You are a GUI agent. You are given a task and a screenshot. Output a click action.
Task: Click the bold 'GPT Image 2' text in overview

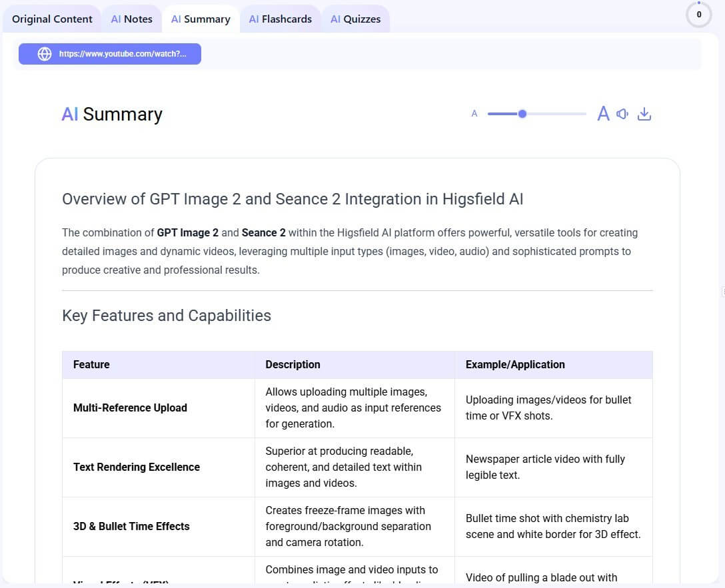click(x=188, y=233)
